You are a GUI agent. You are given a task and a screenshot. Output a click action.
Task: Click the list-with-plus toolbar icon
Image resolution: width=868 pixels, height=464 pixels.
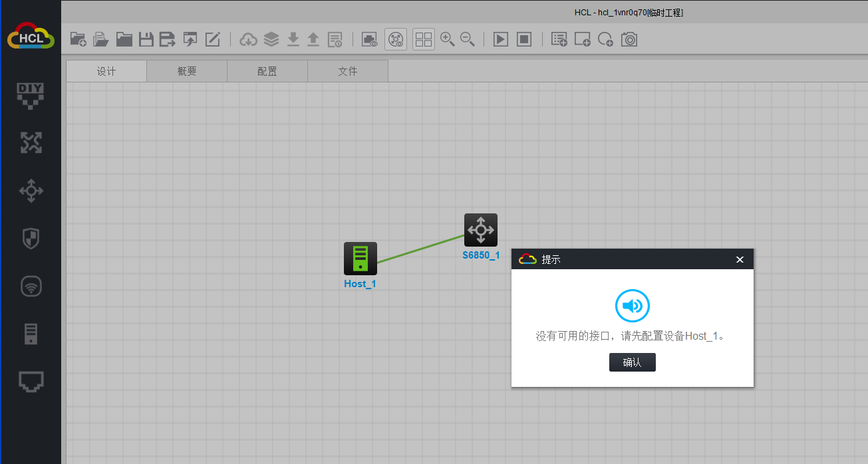559,39
